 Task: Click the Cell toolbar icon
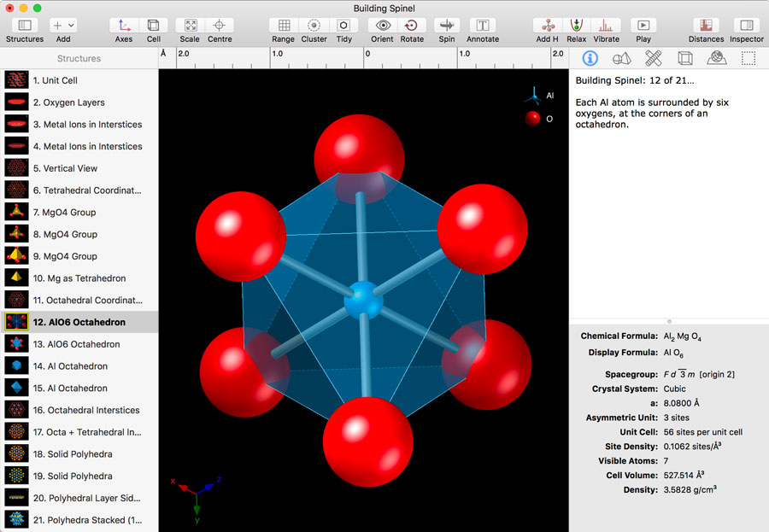[x=153, y=26]
